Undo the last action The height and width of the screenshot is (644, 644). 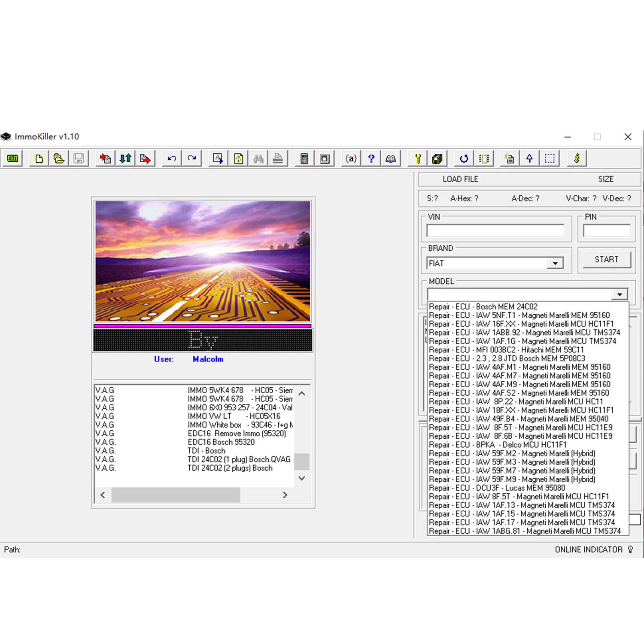(x=171, y=158)
